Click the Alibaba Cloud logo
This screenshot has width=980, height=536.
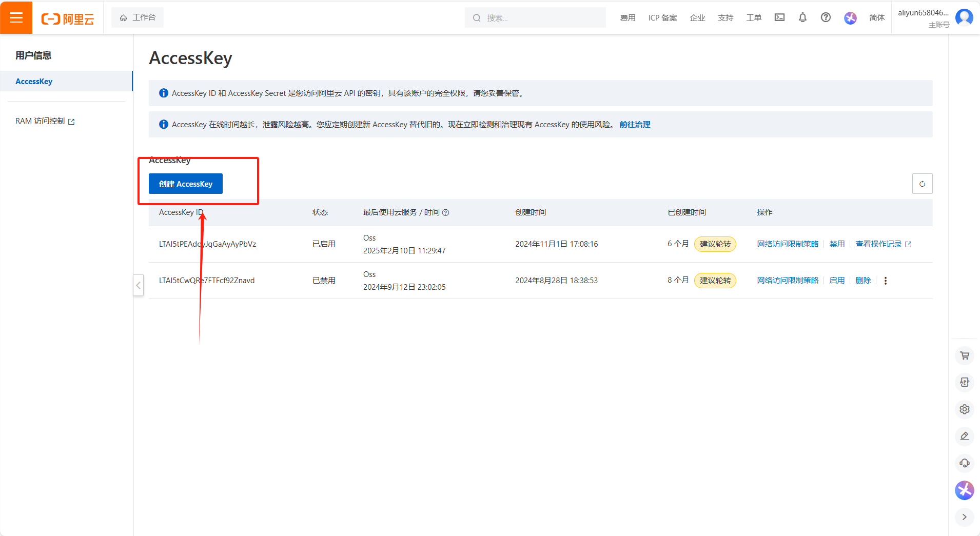point(68,19)
